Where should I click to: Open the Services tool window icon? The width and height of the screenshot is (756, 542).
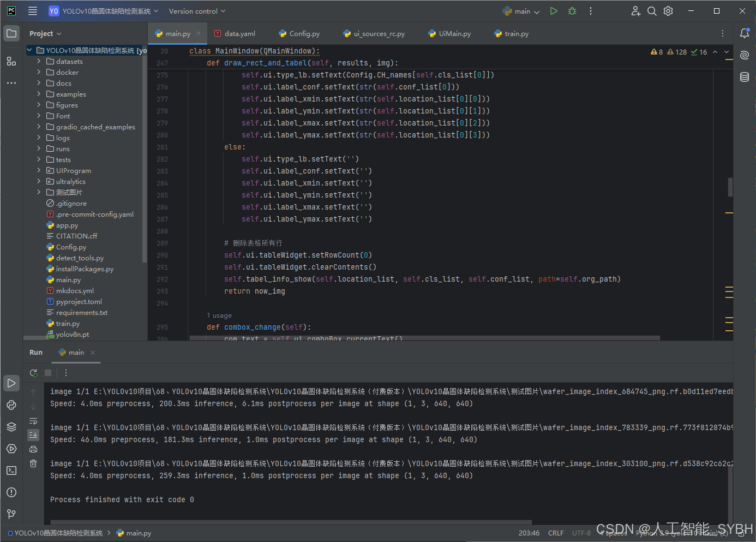coord(11,449)
